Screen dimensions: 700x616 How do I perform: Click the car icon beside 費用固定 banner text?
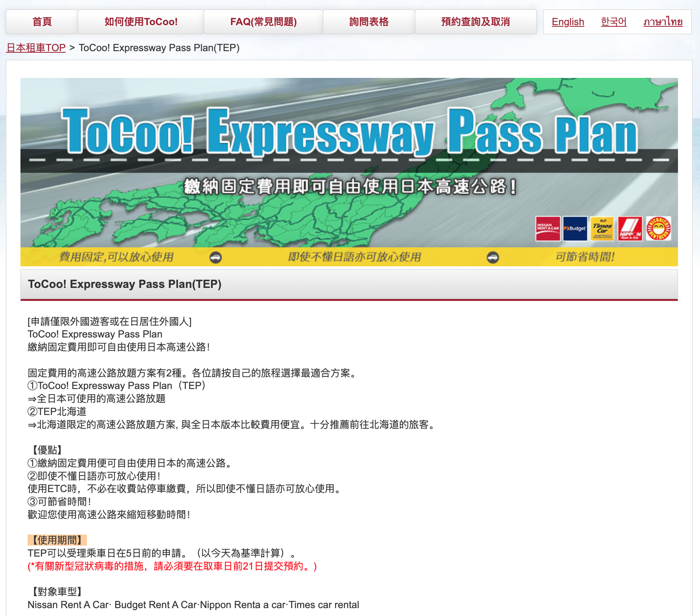[216, 258]
